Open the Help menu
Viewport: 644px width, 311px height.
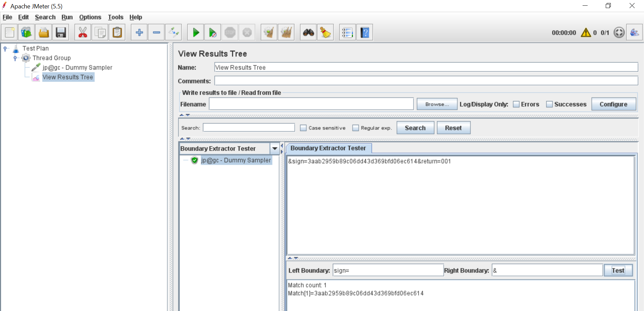pos(136,17)
